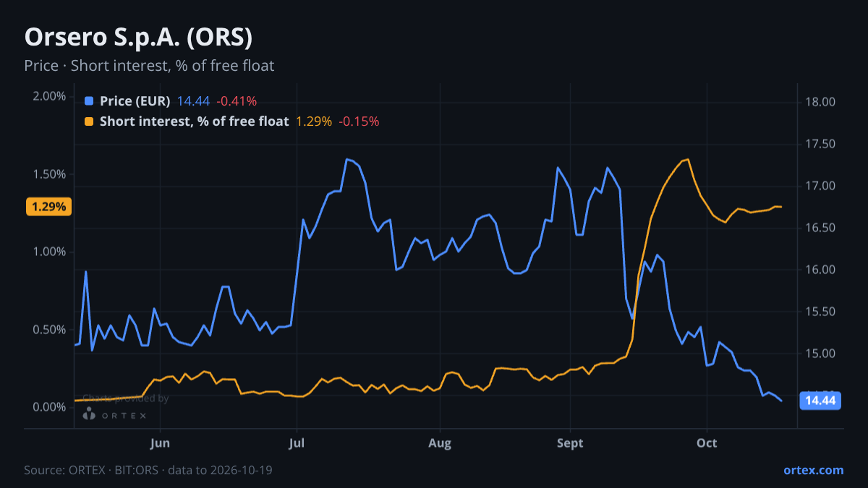Click the 2.00% left axis label
Image resolution: width=868 pixels, height=488 pixels.
click(50, 97)
